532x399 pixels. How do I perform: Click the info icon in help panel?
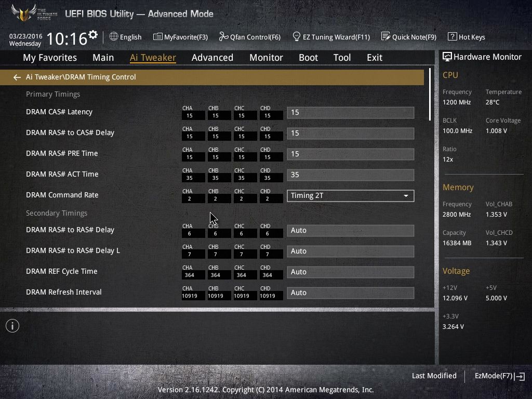point(12,326)
